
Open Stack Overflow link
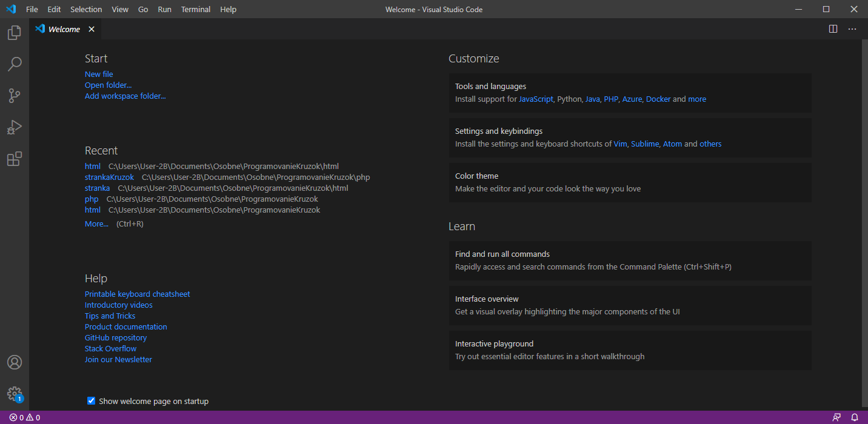[110, 349]
